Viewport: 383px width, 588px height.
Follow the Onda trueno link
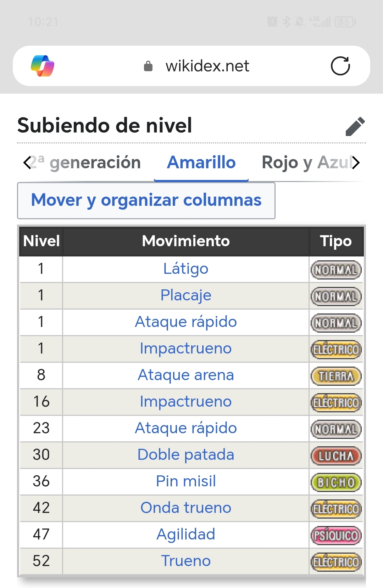pos(185,508)
